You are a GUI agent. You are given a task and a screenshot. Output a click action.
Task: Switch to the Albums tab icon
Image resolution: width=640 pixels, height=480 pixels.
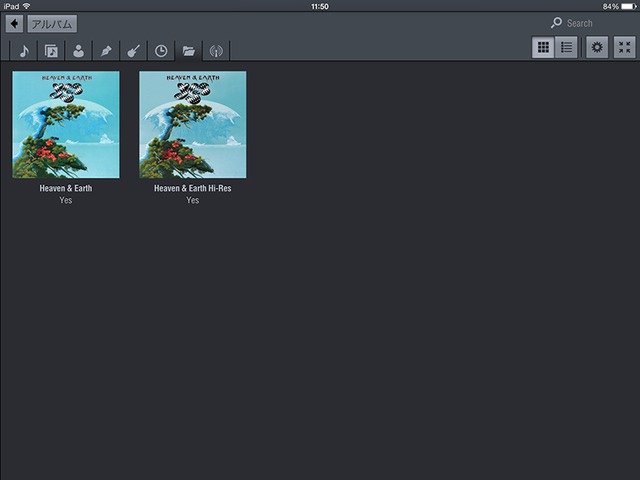(x=51, y=51)
